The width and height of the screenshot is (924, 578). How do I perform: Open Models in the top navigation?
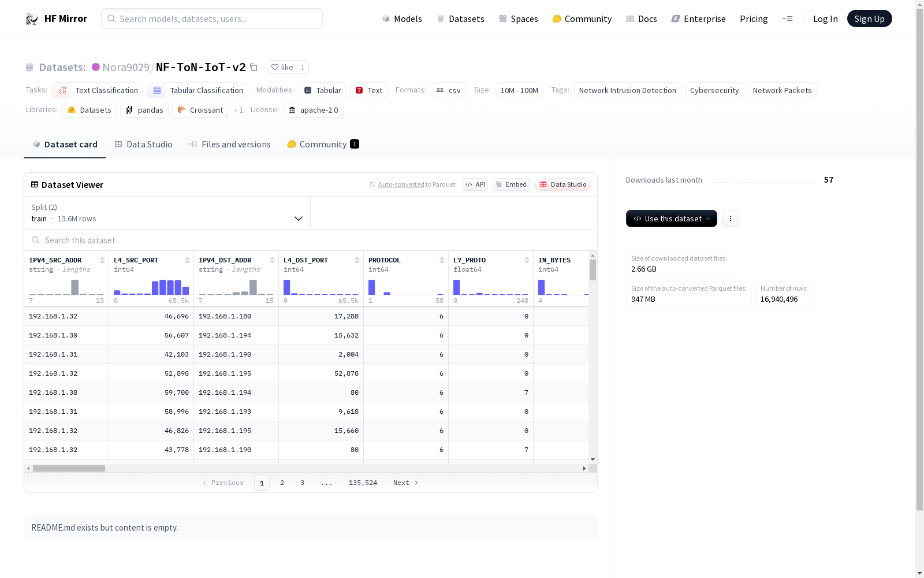click(x=402, y=18)
